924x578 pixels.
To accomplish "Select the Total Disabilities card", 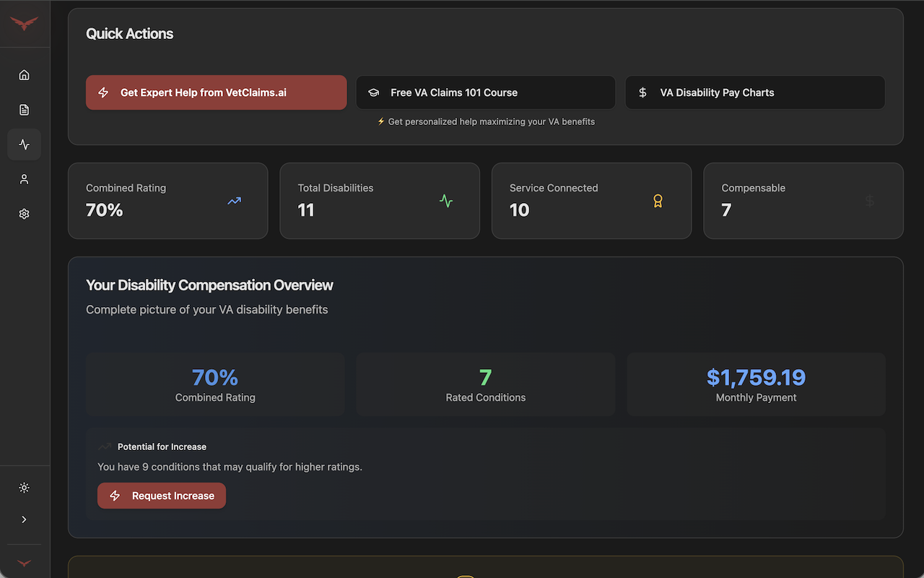I will [379, 201].
